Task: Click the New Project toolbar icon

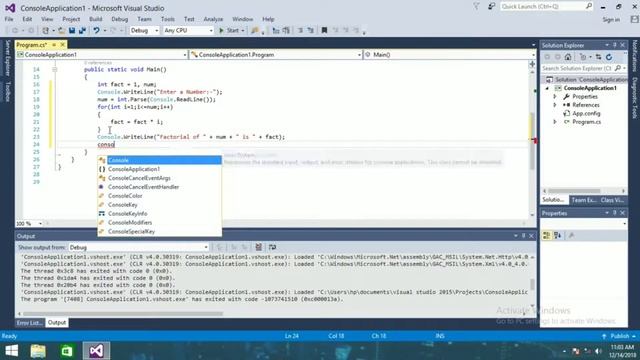Action: coord(46,31)
